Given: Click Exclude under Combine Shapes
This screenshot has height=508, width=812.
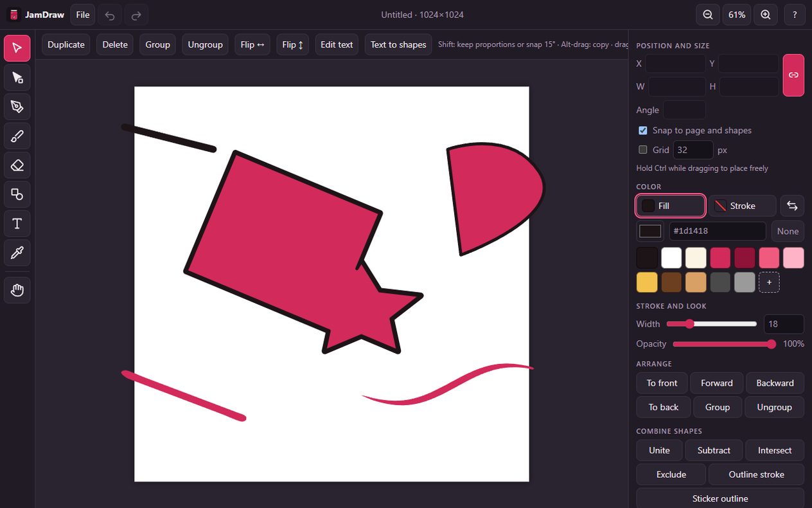Looking at the screenshot, I should coord(671,475).
